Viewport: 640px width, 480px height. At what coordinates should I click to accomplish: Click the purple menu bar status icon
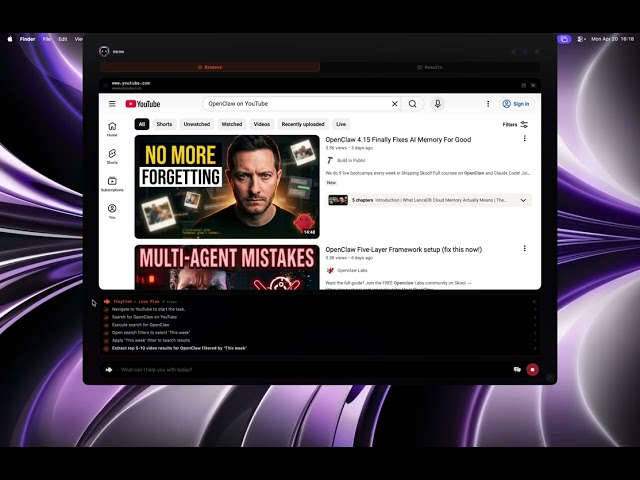click(x=564, y=39)
